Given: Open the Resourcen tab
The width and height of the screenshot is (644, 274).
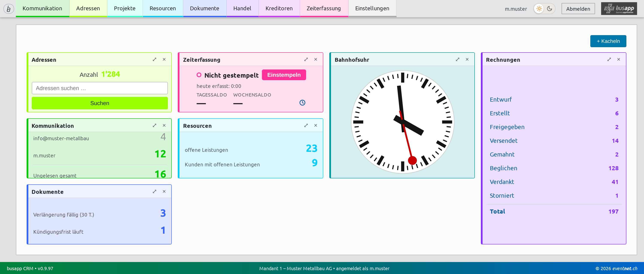Looking at the screenshot, I should click(163, 9).
